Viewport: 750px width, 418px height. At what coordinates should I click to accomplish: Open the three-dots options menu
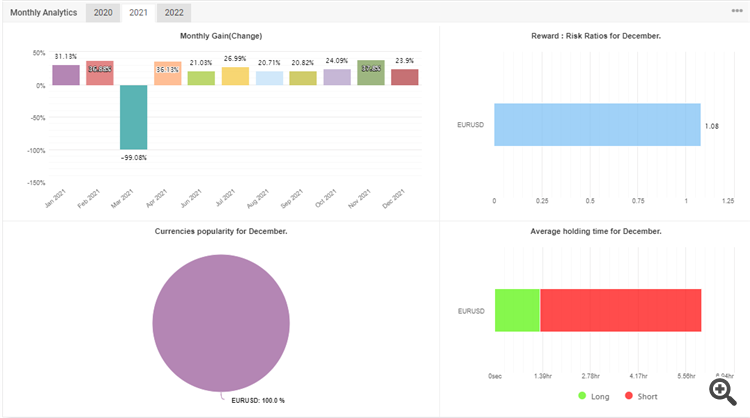(737, 11)
